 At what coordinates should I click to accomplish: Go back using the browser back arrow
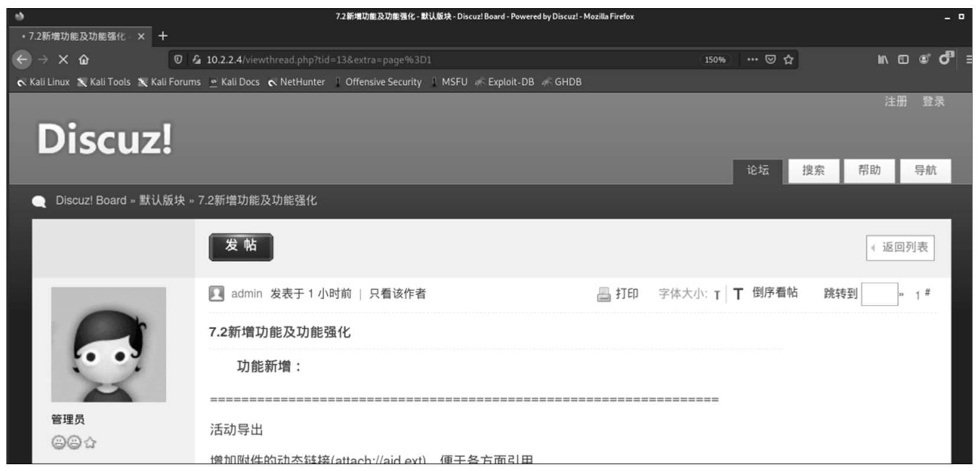pyautogui.click(x=22, y=60)
